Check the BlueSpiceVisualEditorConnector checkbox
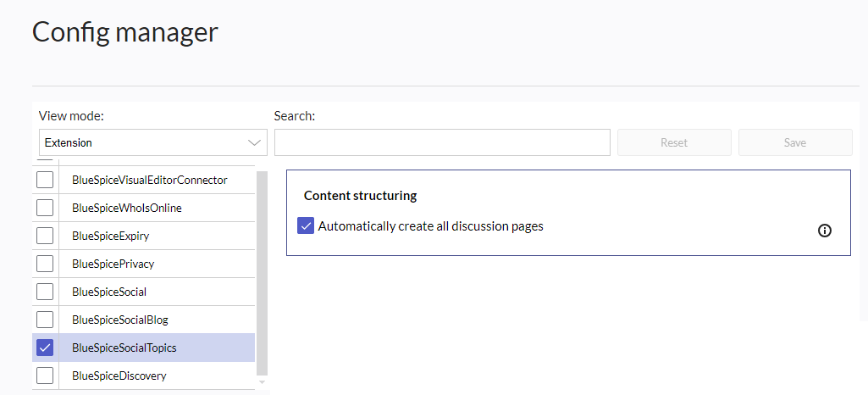The height and width of the screenshot is (395, 868). point(45,180)
